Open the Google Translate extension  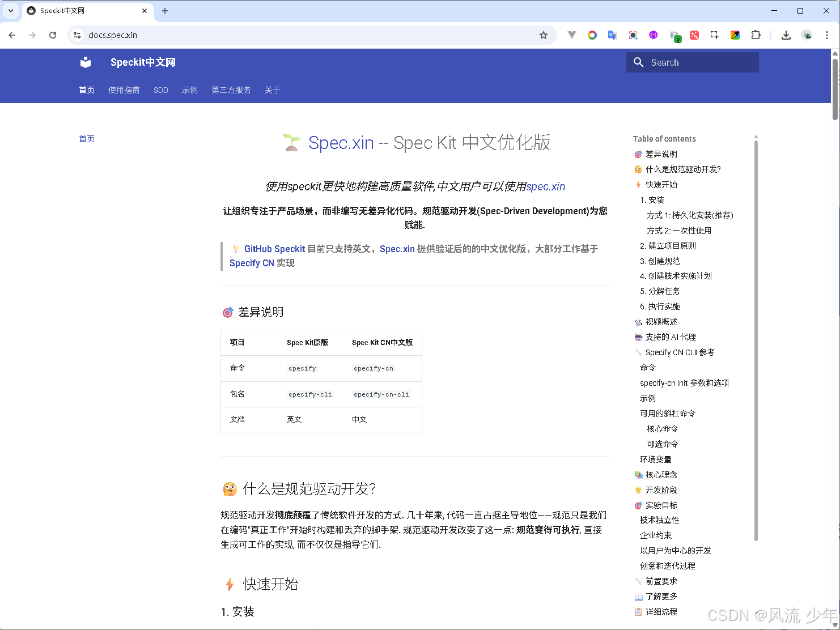612,35
